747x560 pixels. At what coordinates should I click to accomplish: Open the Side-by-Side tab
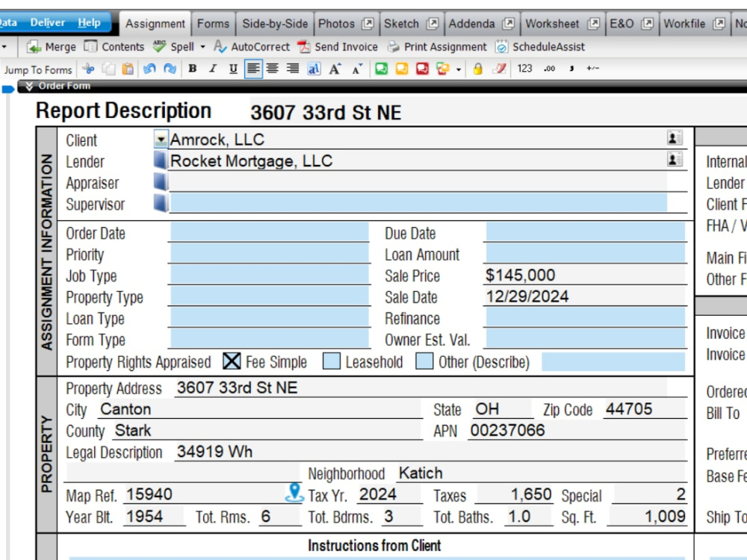coord(275,23)
